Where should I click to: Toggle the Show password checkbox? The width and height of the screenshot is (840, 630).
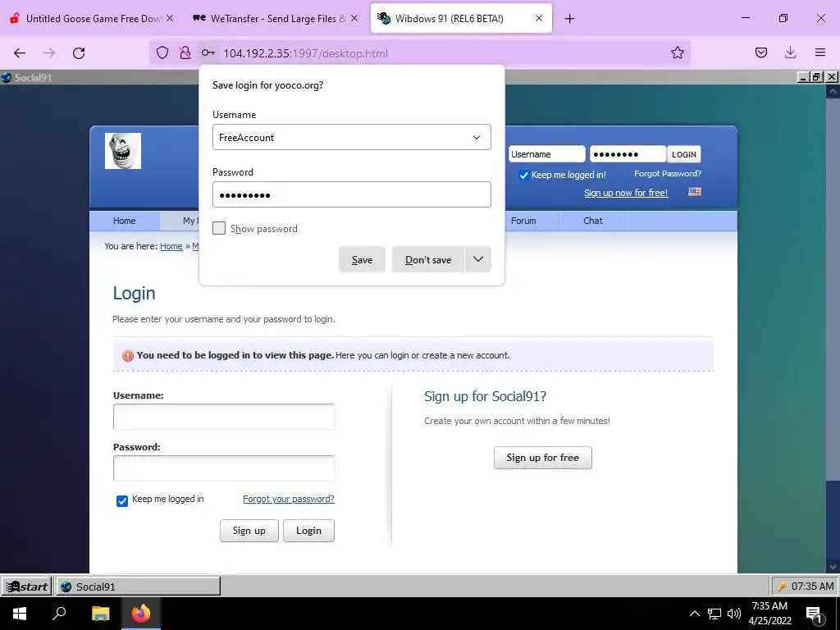point(218,228)
